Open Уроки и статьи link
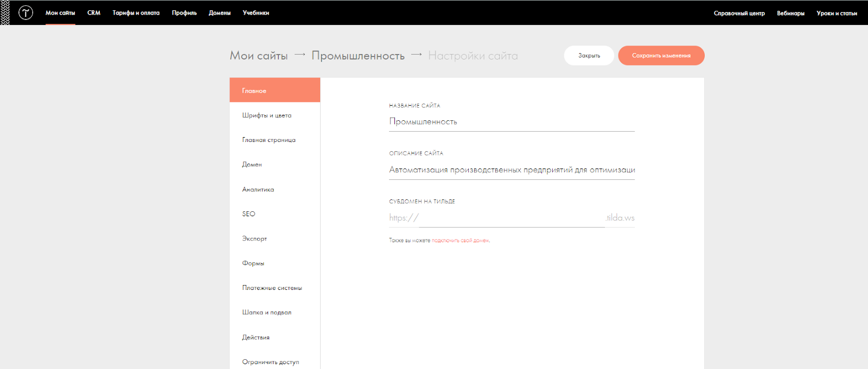Viewport: 868px width, 369px height. 837,13
